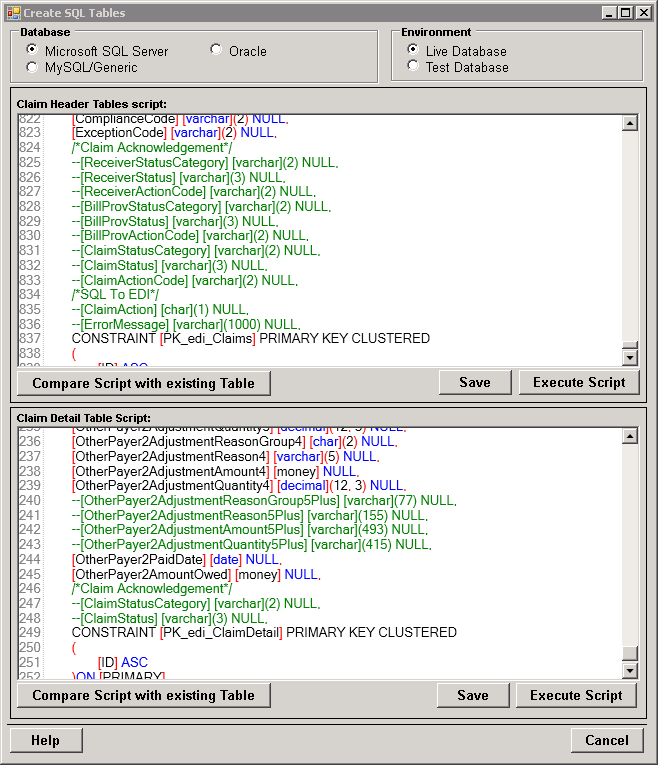The image size is (658, 765).
Task: Cancel the Create SQL Tables dialog
Action: (x=607, y=740)
